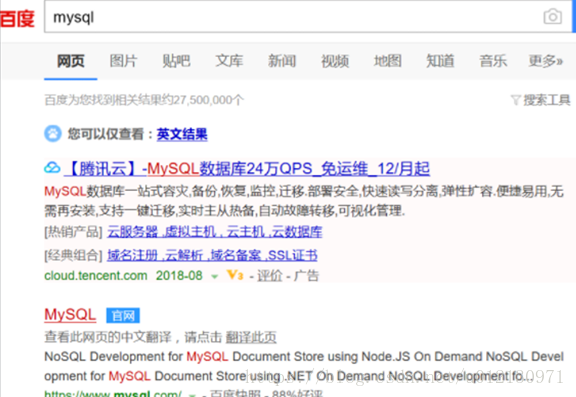Open the MySQL official result title
The image size is (576, 397).
pyautogui.click(x=70, y=315)
